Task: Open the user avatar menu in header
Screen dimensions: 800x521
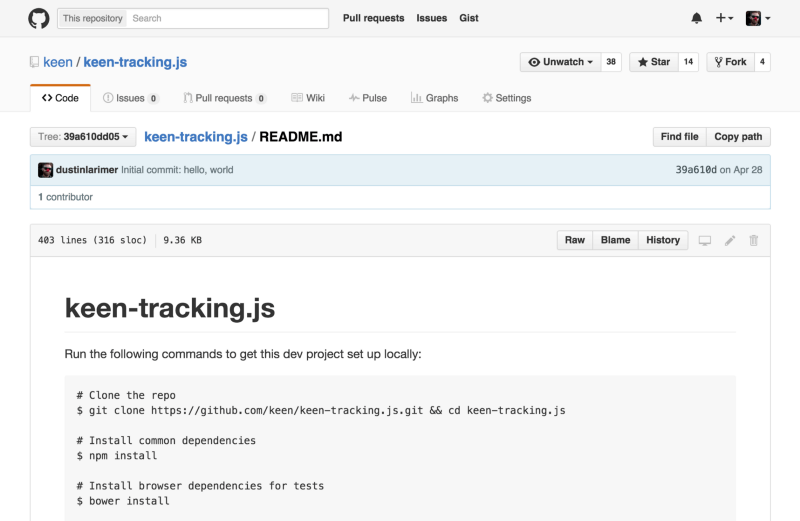Action: coord(758,18)
